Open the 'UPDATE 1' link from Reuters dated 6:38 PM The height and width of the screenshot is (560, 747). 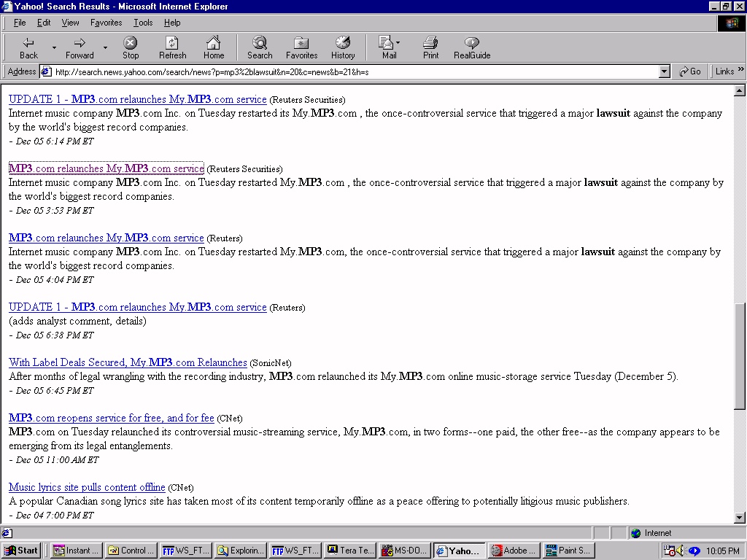coord(138,307)
